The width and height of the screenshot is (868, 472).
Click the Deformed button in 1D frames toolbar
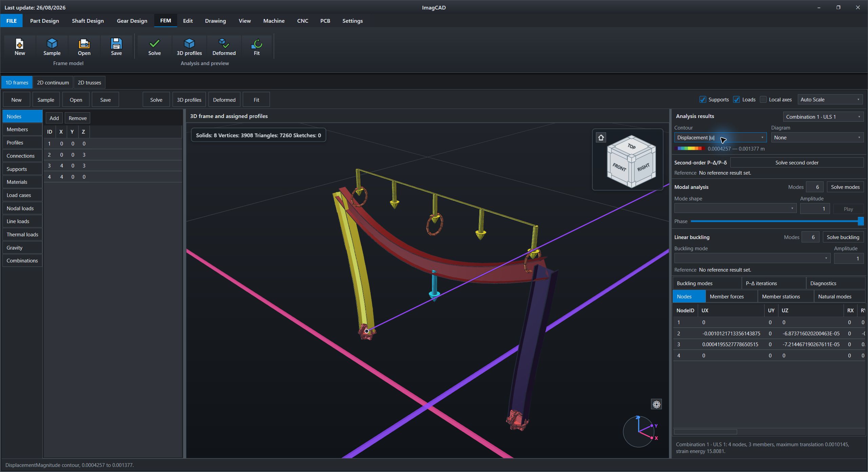[x=224, y=100]
